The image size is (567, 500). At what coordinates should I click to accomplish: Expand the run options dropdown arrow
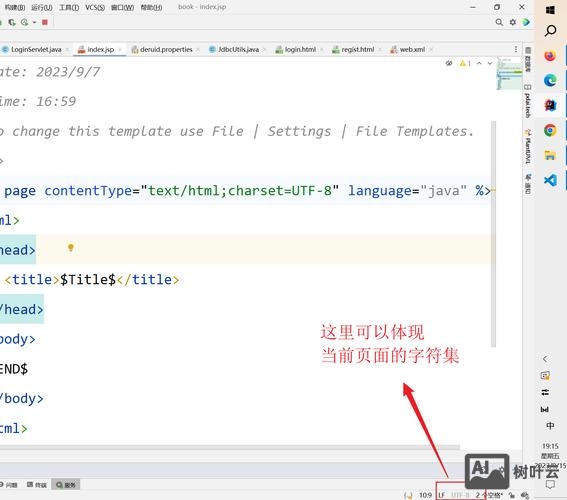click(34, 22)
